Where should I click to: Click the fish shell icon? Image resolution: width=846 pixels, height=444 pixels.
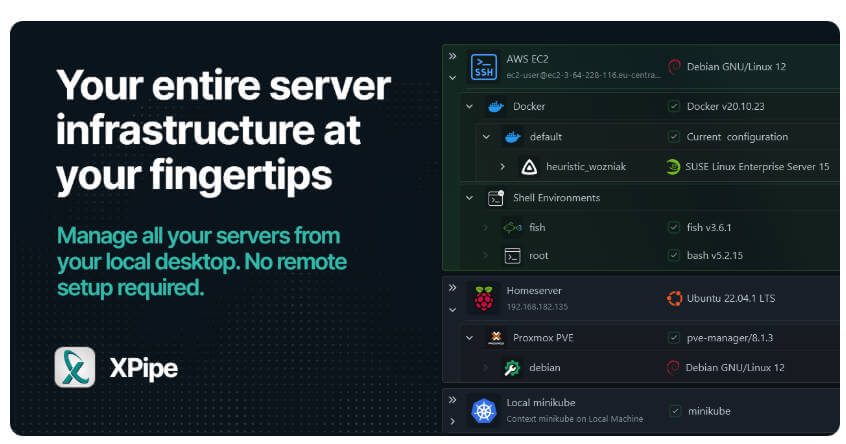tap(512, 228)
